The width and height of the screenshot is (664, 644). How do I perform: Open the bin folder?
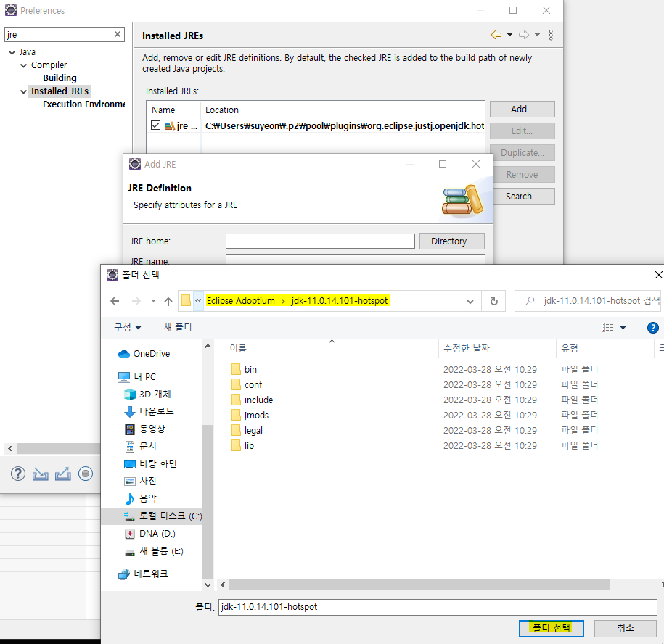(250, 370)
